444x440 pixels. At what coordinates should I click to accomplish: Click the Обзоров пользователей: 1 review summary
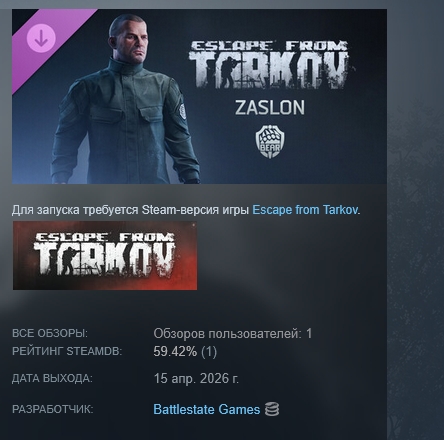(x=233, y=333)
